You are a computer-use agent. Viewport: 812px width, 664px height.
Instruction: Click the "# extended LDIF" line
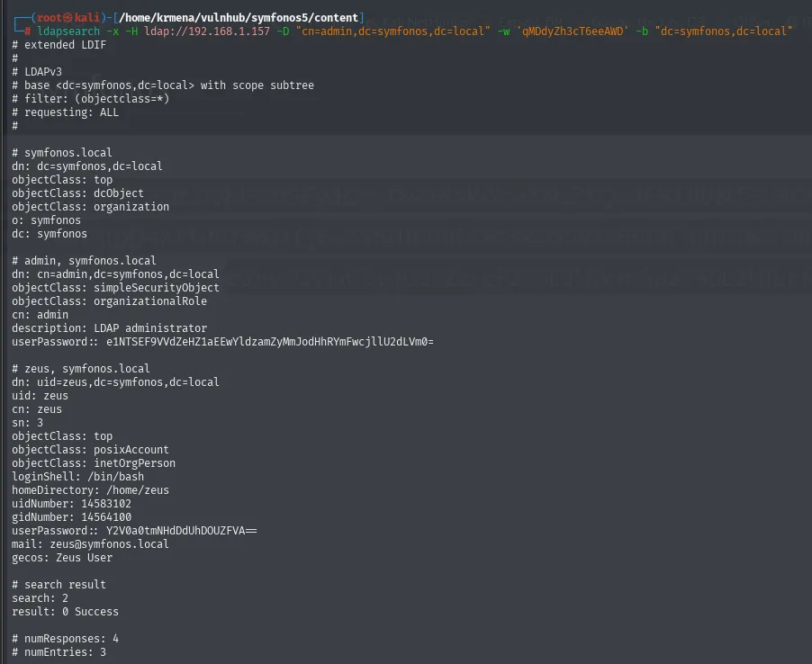59,44
